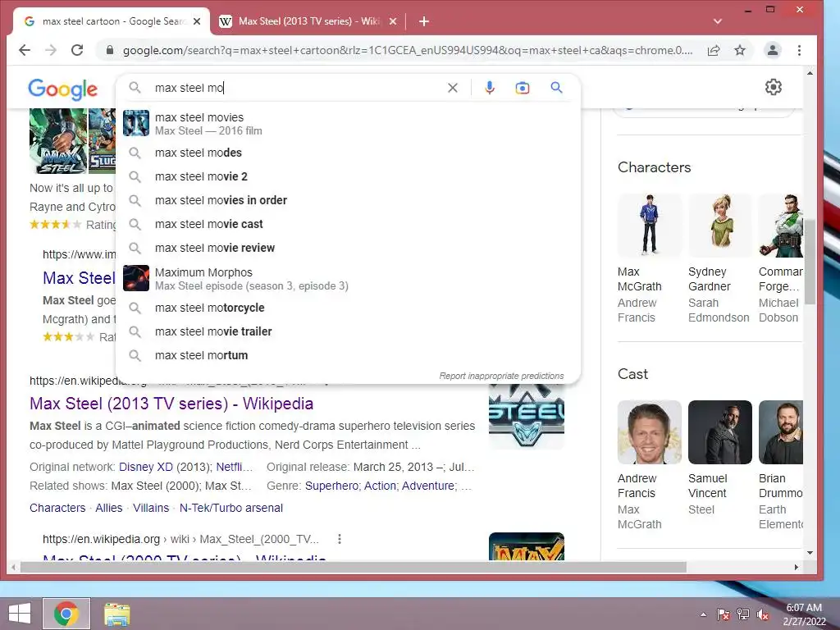
Task: Select Andrew Francis cast photo
Action: [650, 432]
